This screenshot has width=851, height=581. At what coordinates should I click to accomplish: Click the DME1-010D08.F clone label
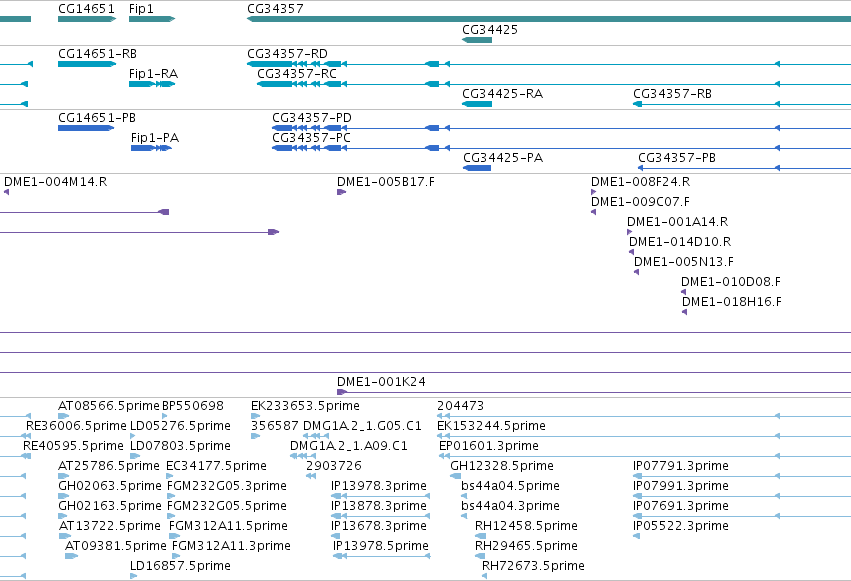click(731, 282)
